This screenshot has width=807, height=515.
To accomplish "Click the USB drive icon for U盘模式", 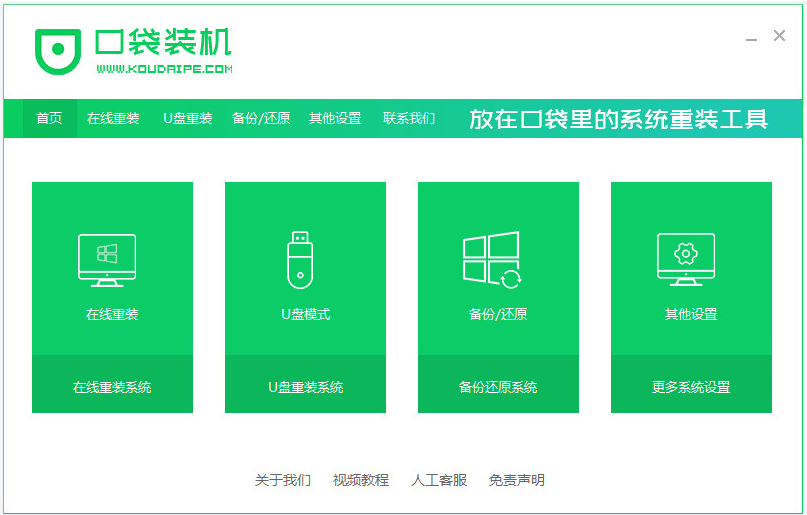I will tap(300, 260).
